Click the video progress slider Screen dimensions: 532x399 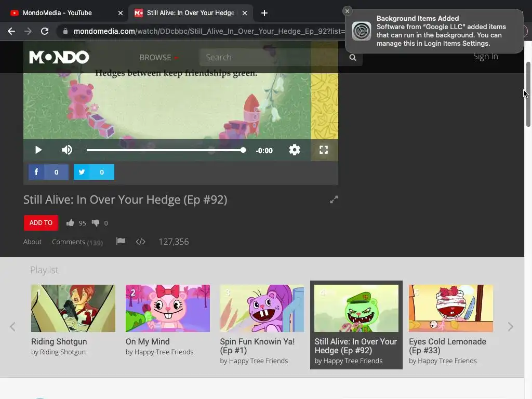point(166,150)
